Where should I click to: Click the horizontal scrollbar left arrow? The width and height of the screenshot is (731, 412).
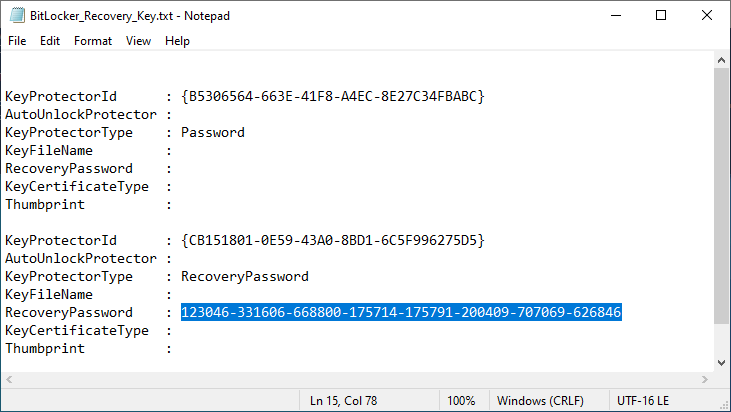[x=9, y=380]
